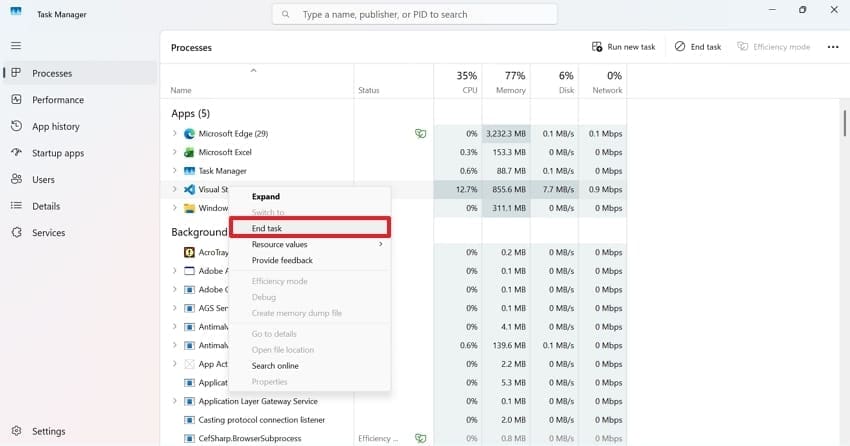The image size is (850, 446).
Task: Expand the Task Manager process group
Action: (x=175, y=171)
